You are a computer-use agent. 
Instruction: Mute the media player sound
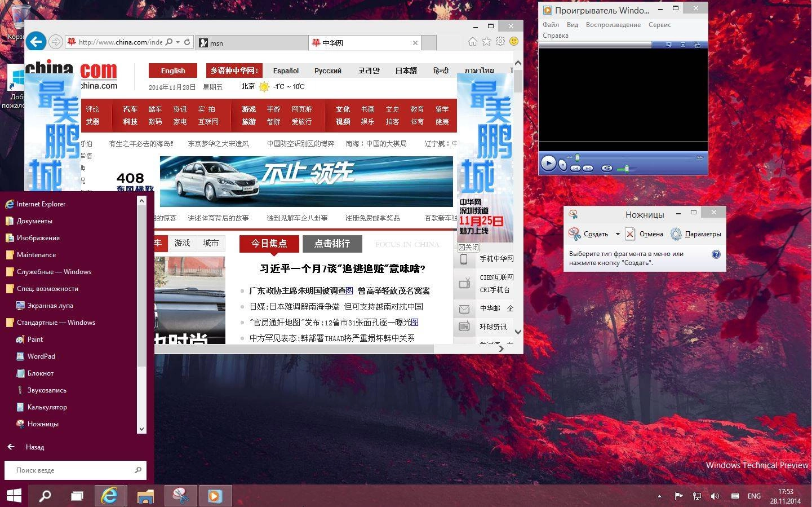606,168
